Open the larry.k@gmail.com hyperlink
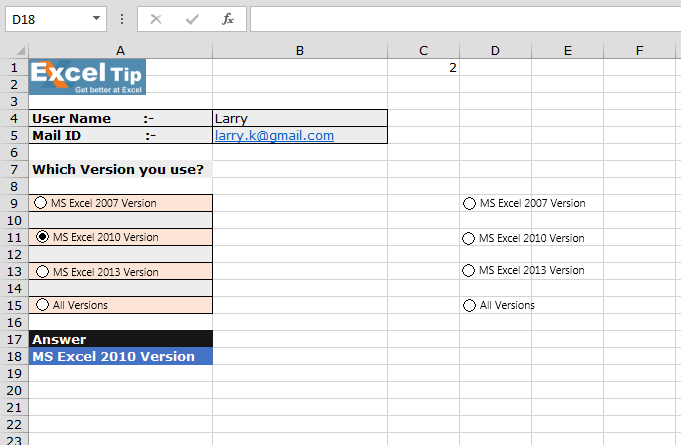Screen dimensions: 681x445 point(274,135)
